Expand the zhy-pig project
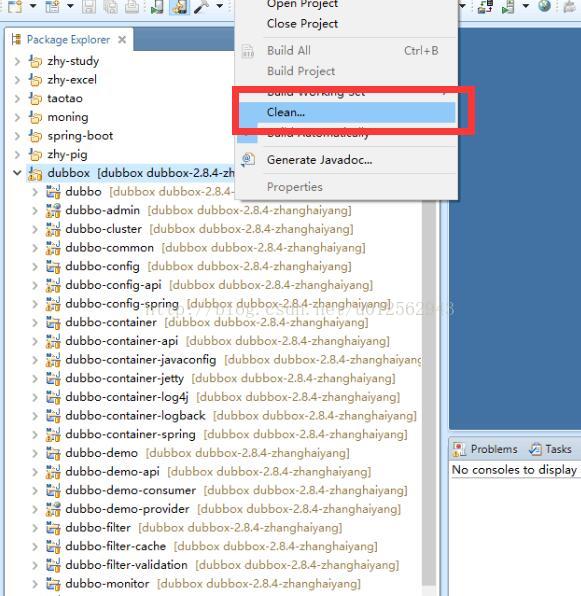Viewport: 581px width, 596px height. coord(17,154)
